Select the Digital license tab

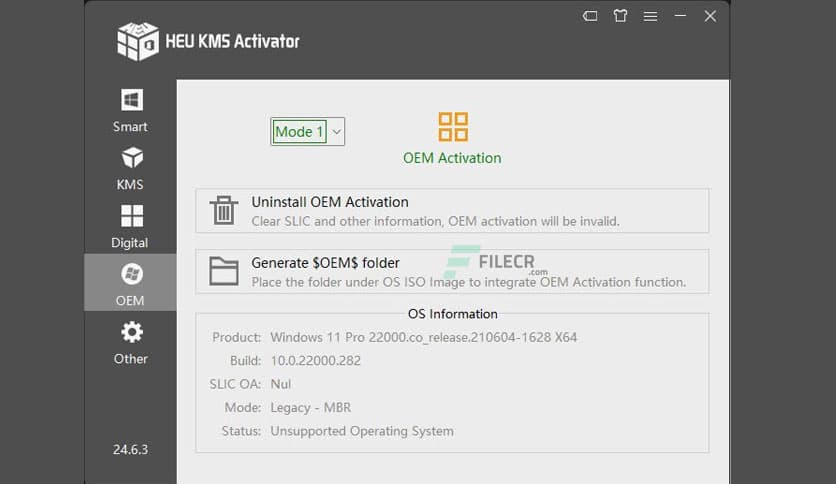[x=131, y=227]
